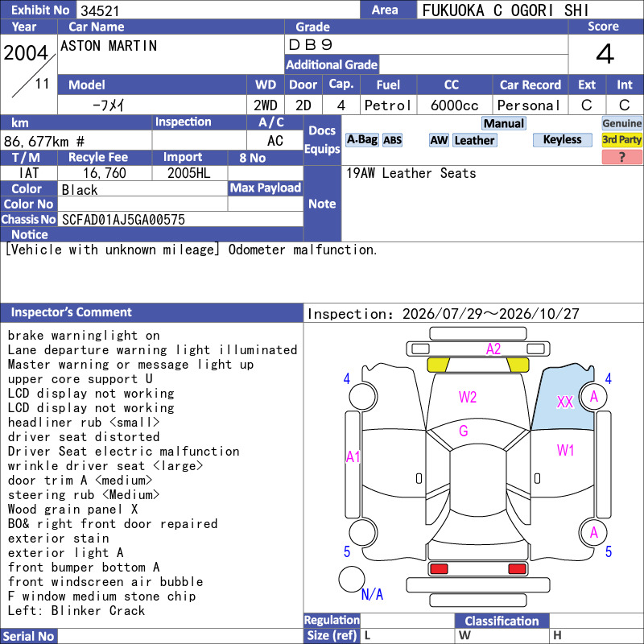
Task: Click the Genuine badge
Action: point(621,123)
